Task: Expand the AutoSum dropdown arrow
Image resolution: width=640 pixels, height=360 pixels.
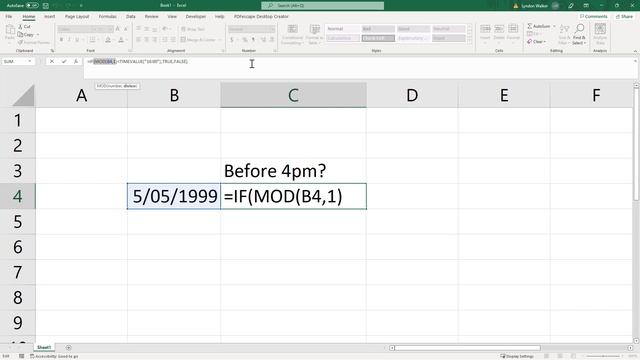Action: [x=554, y=26]
